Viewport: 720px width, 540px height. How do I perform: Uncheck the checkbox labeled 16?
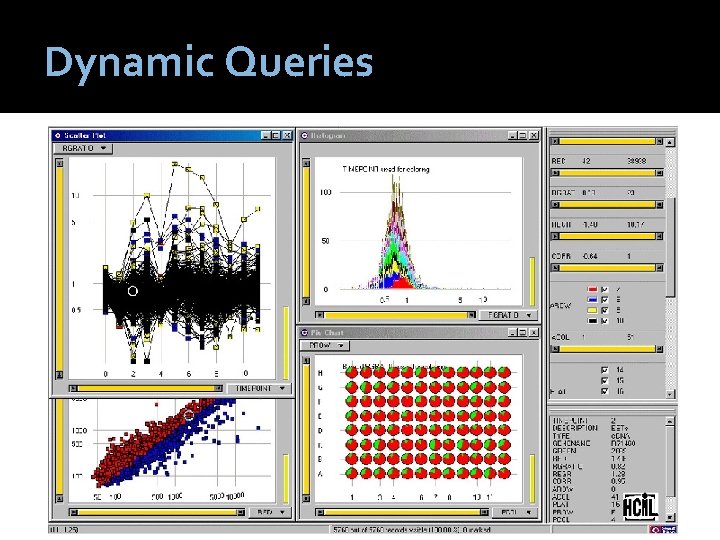(x=605, y=391)
